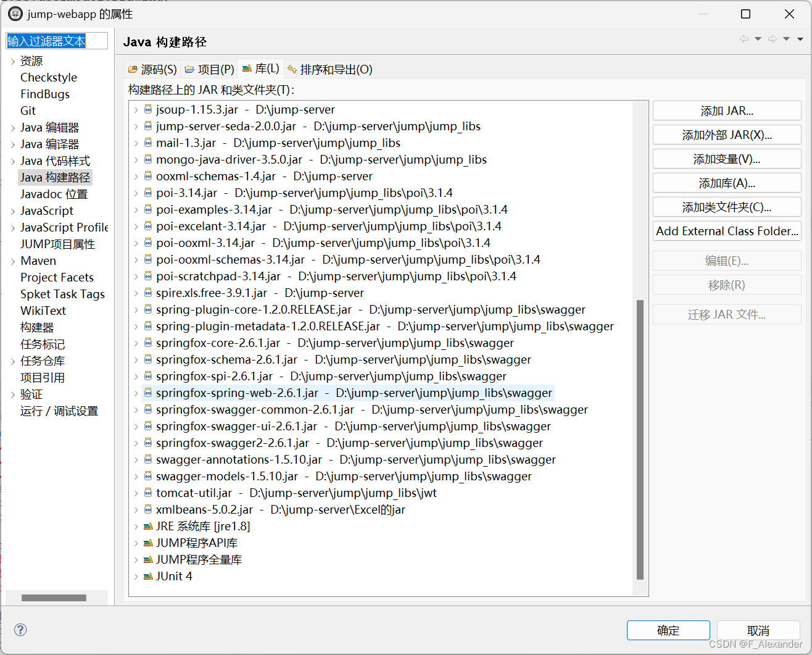Switch to the 排序和导出(O) tab
The width and height of the screenshot is (812, 655).
331,69
